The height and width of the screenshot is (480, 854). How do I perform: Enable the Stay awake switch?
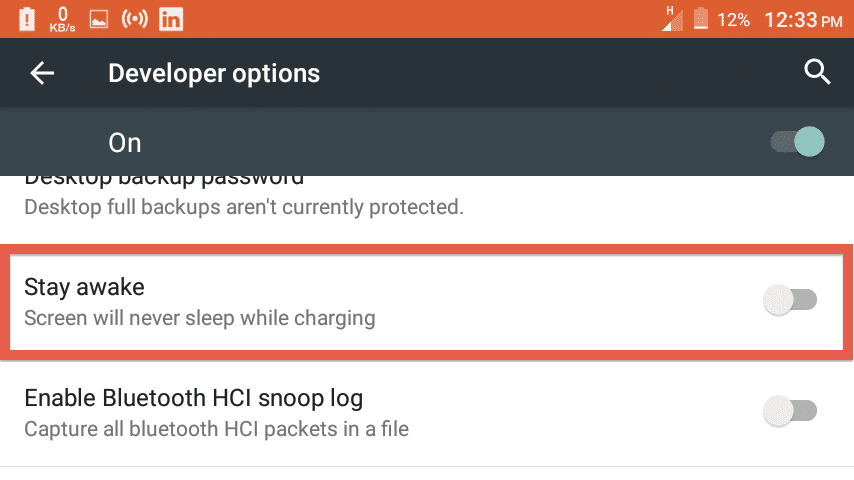point(790,300)
